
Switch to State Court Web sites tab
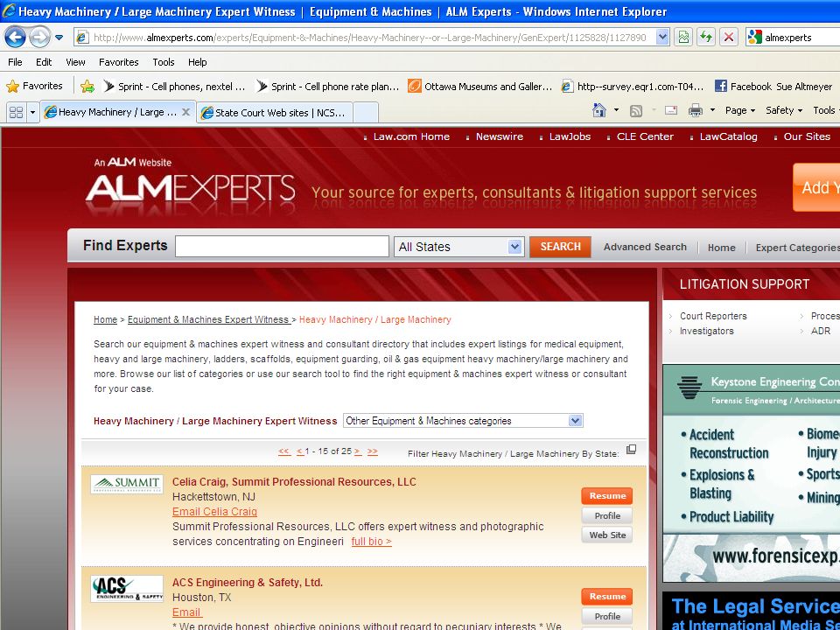(x=274, y=113)
